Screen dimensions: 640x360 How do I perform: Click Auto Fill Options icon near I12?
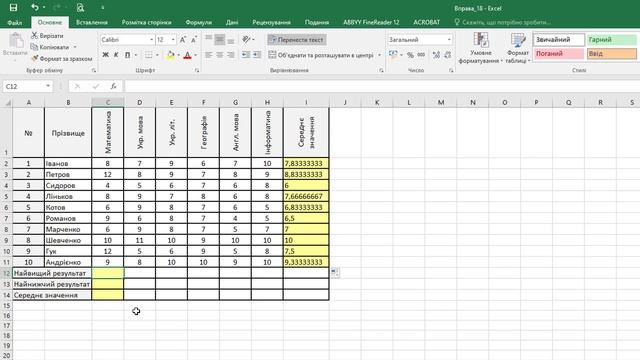(x=335, y=272)
